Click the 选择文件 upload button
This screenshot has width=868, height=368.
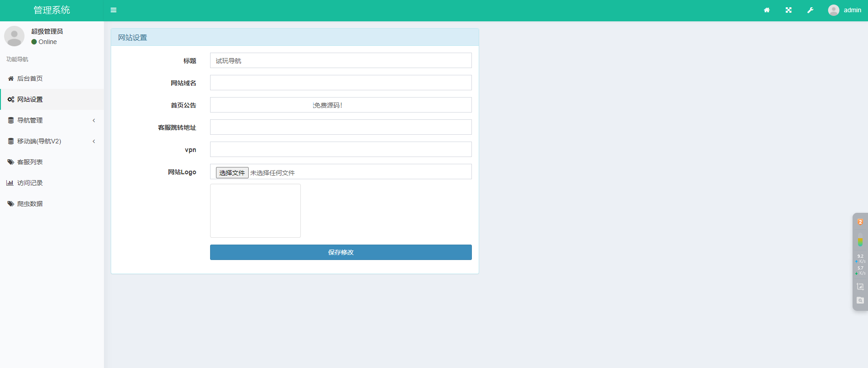(x=232, y=173)
